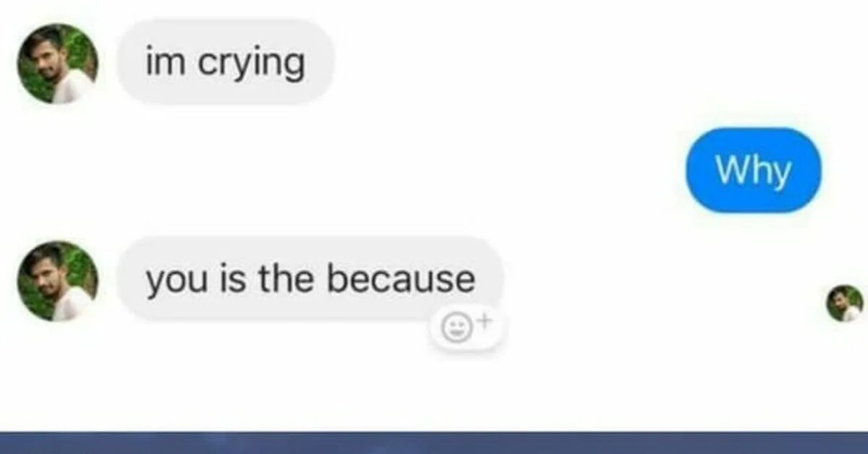Open sender's avatar beside "im crying"

click(x=58, y=64)
